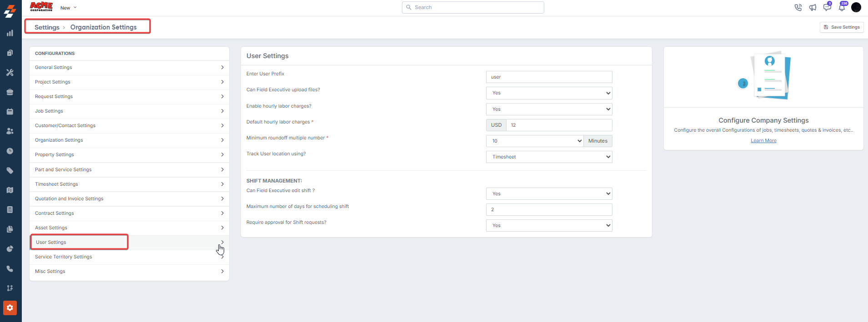Click the Enter User Prefix input field

[x=549, y=77]
